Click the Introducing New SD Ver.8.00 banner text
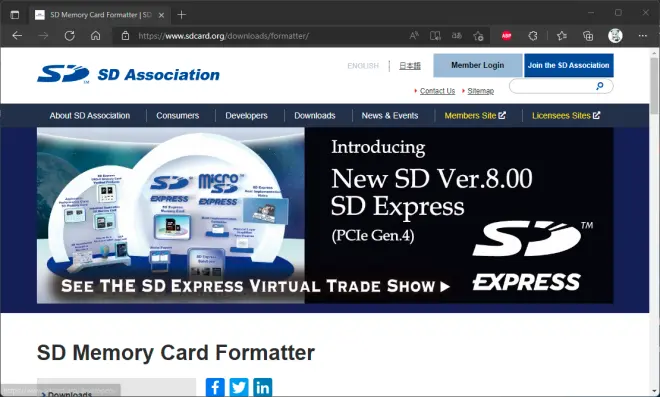 coord(432,192)
